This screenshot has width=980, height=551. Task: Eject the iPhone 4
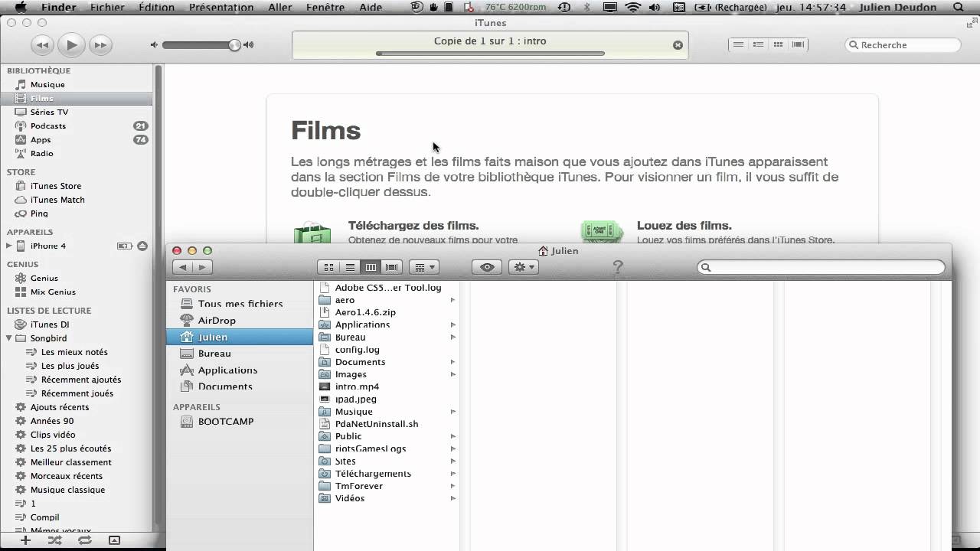pyautogui.click(x=142, y=246)
